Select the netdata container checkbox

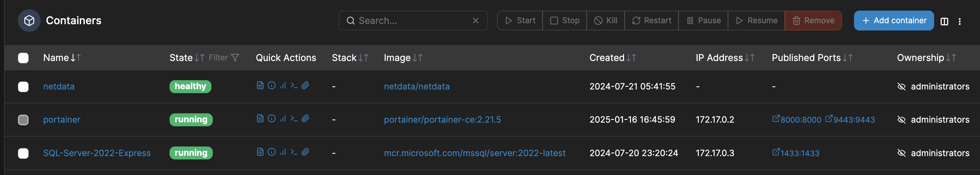(x=23, y=87)
